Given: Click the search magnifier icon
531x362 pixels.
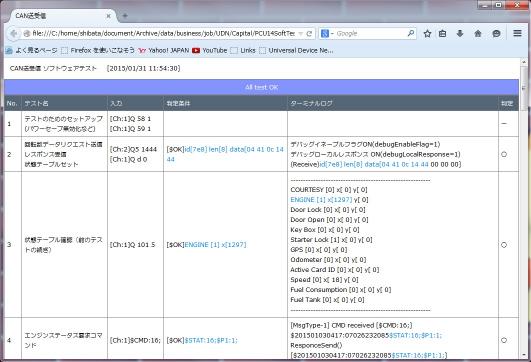Looking at the screenshot, I should coord(410,33).
